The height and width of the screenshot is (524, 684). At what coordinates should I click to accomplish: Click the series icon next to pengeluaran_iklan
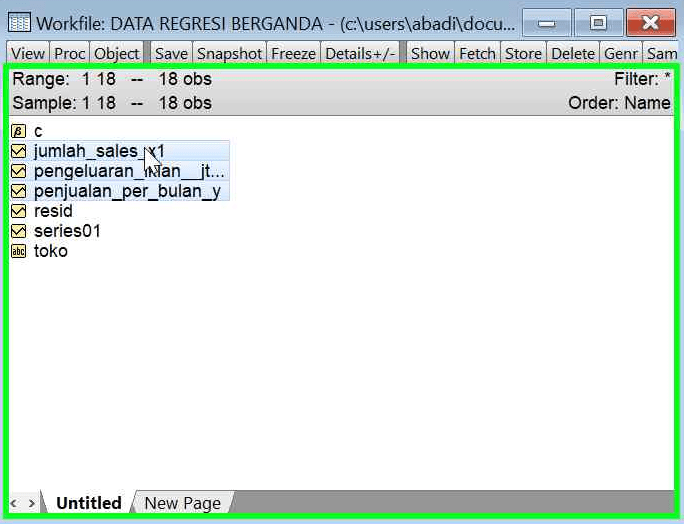click(18, 171)
